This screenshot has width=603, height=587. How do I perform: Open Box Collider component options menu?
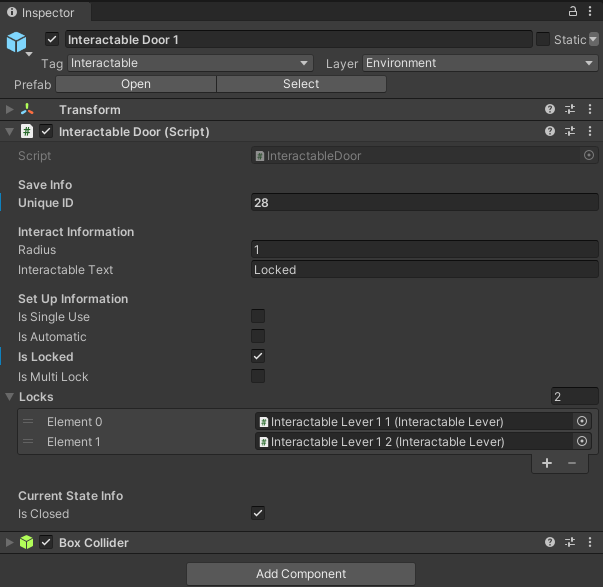click(589, 542)
